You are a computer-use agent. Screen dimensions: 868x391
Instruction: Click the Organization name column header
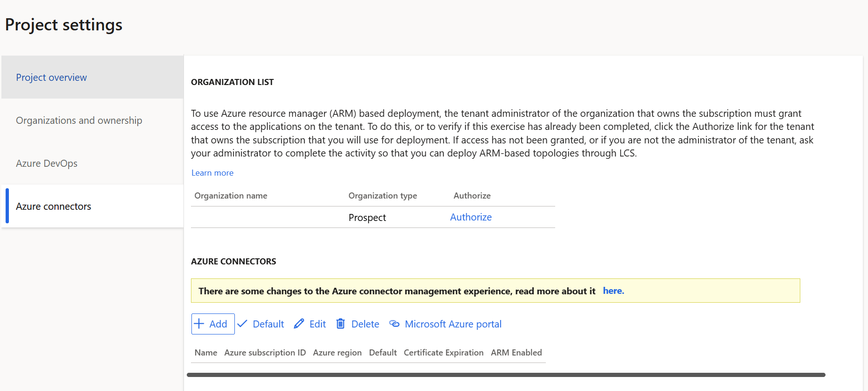(x=231, y=196)
